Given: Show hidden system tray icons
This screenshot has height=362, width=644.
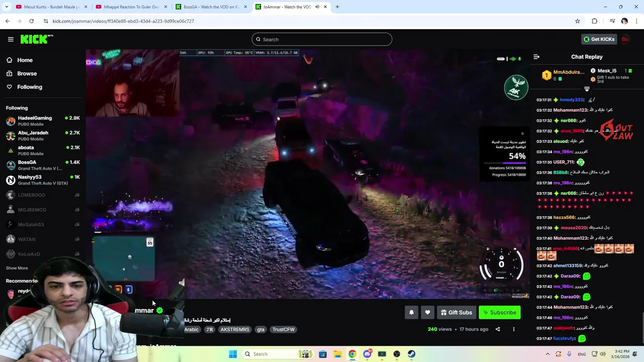Looking at the screenshot, I should [548, 354].
